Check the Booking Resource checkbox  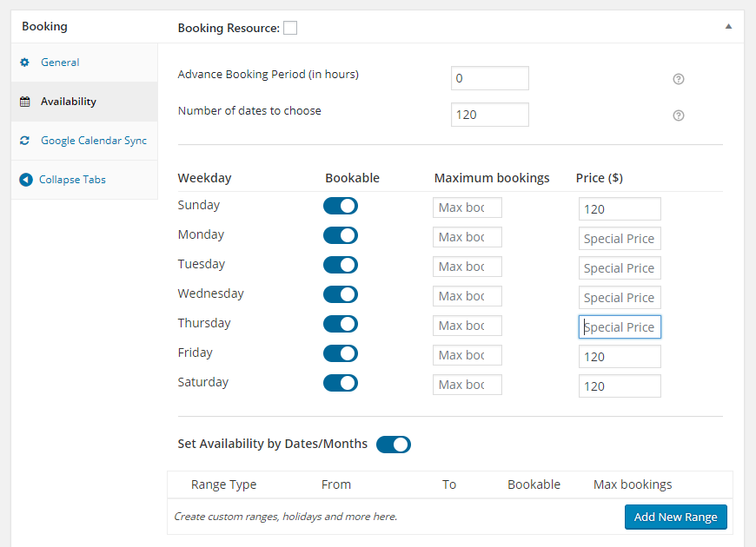tap(290, 28)
